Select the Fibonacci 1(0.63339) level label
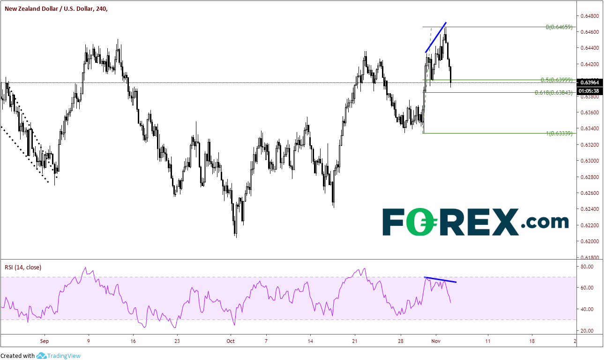606x364 pixels. tap(560, 134)
